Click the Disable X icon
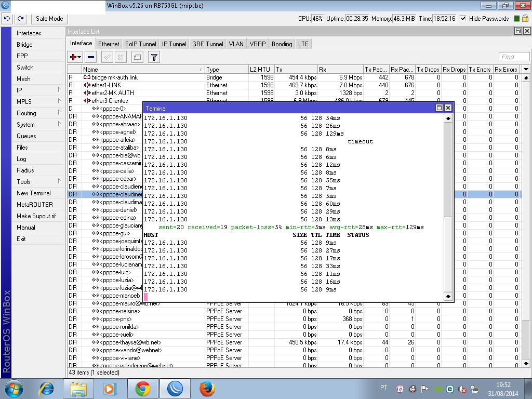532x399 pixels. pos(121,57)
